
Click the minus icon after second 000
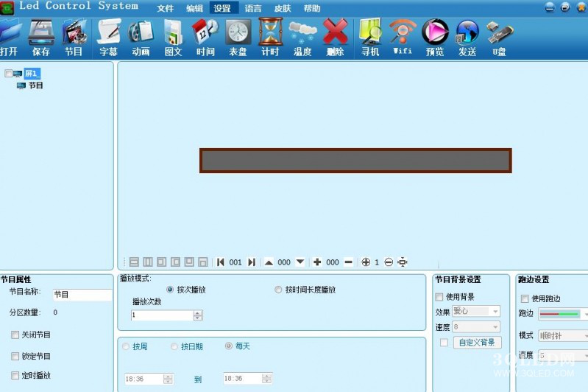(x=348, y=262)
